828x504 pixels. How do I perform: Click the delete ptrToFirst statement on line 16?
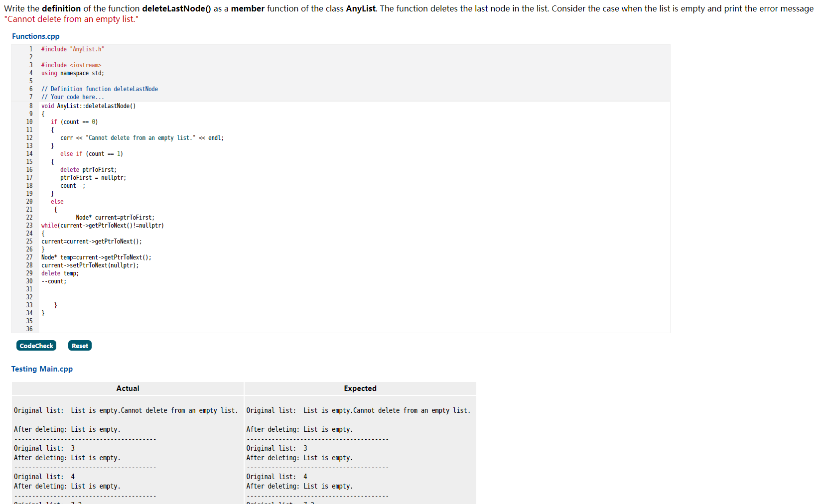(x=88, y=169)
